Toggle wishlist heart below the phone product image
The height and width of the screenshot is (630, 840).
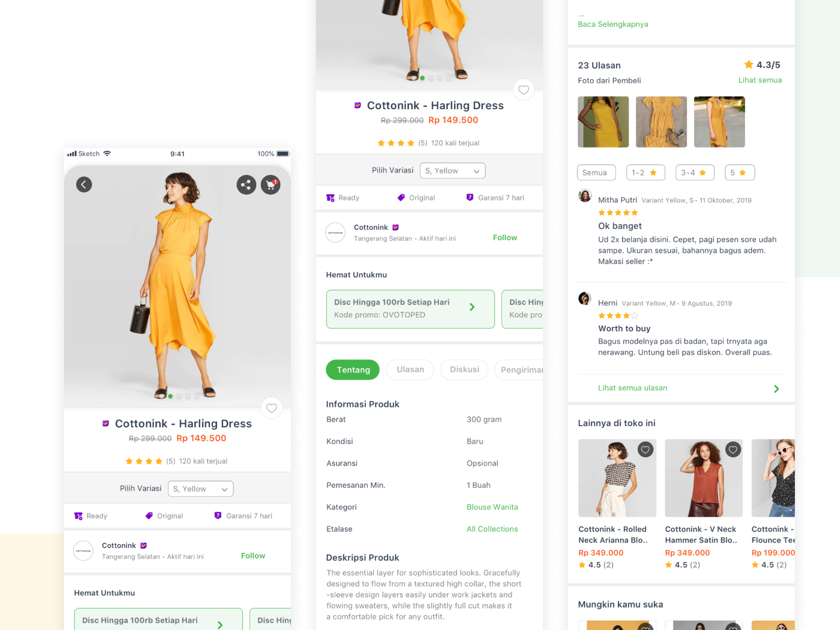coord(271,408)
